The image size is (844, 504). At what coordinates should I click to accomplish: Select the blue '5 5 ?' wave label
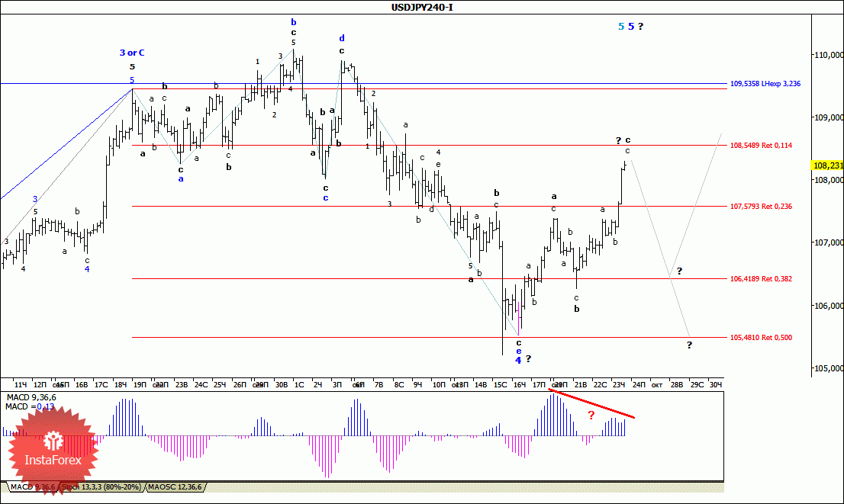[x=630, y=27]
